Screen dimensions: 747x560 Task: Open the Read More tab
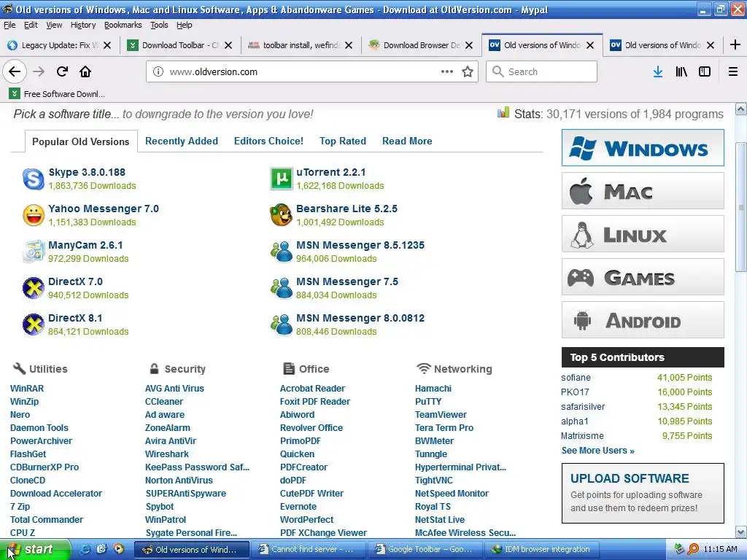point(407,141)
